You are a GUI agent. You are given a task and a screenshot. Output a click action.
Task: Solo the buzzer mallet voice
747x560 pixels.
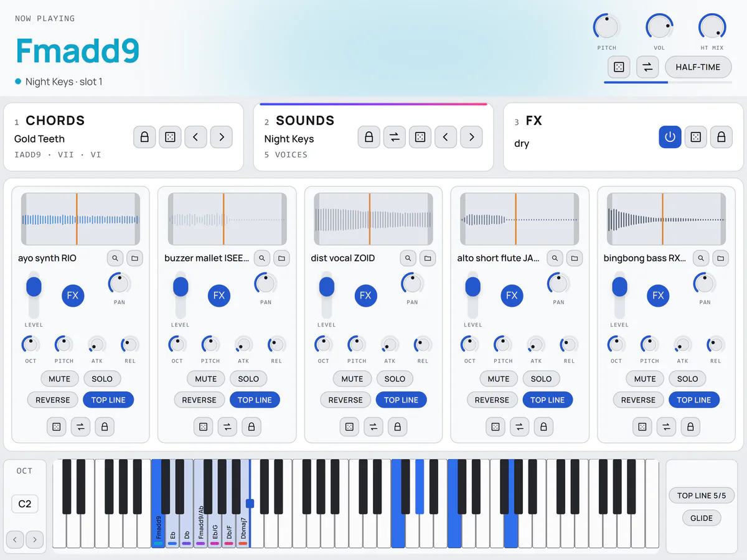(248, 379)
